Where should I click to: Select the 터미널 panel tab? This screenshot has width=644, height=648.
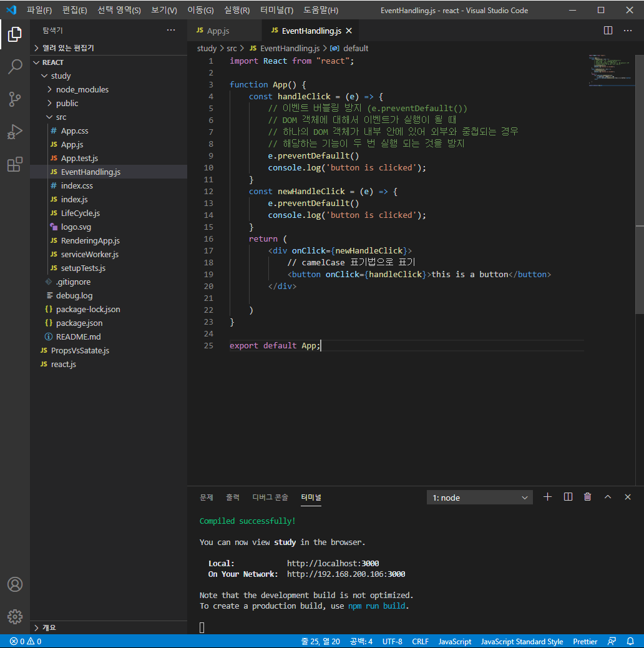pos(311,497)
